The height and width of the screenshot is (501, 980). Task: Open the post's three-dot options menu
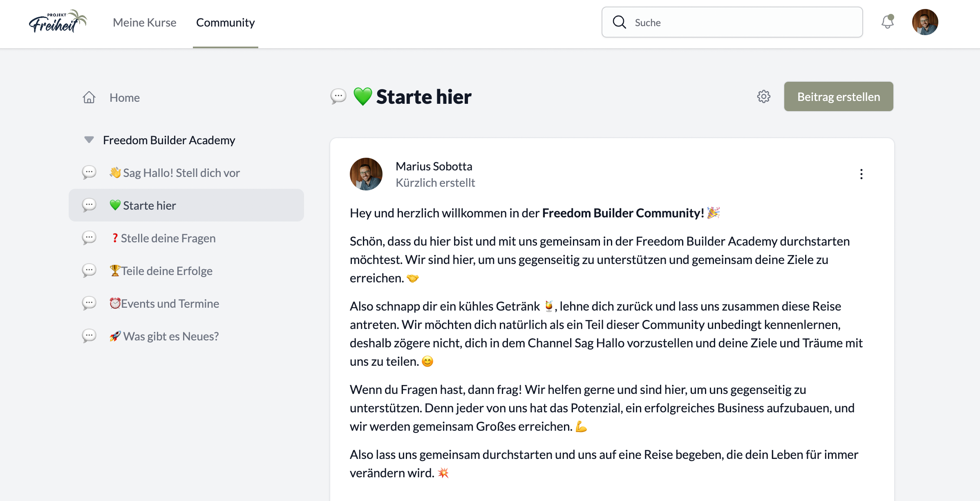pos(861,174)
